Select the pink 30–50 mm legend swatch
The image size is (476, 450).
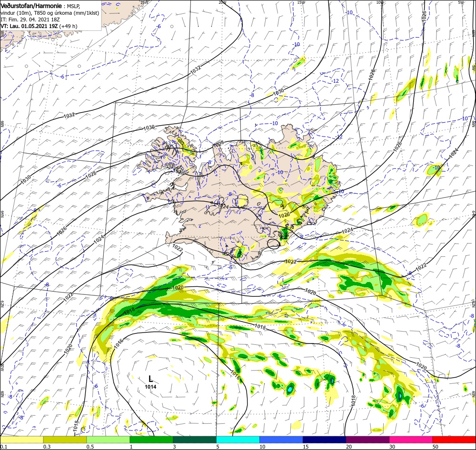point(411,440)
